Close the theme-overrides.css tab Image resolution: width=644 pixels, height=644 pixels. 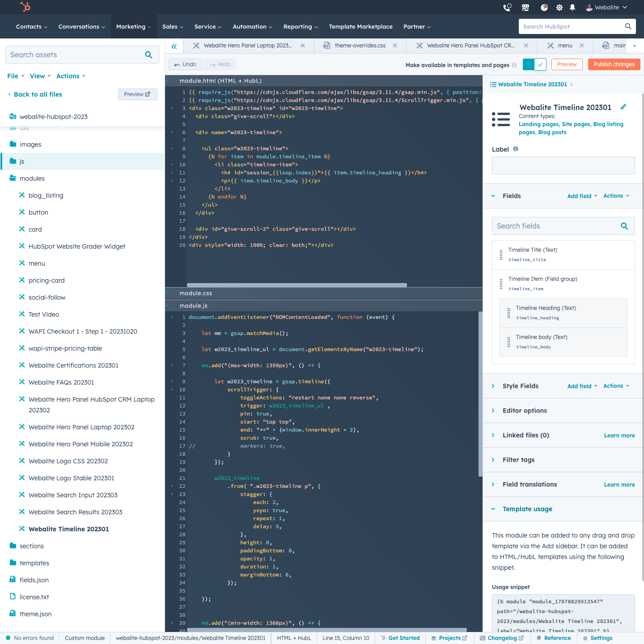click(x=395, y=46)
